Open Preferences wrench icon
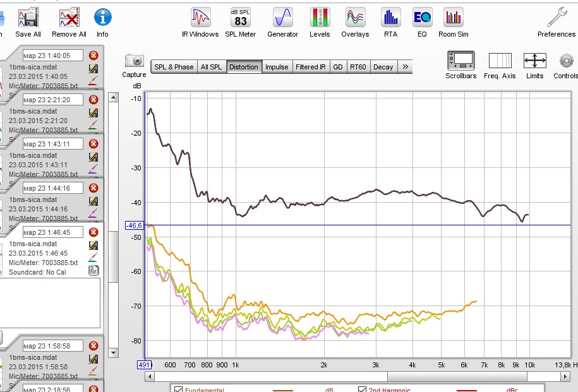Screen dimensions: 578x392 pyautogui.click(x=557, y=17)
